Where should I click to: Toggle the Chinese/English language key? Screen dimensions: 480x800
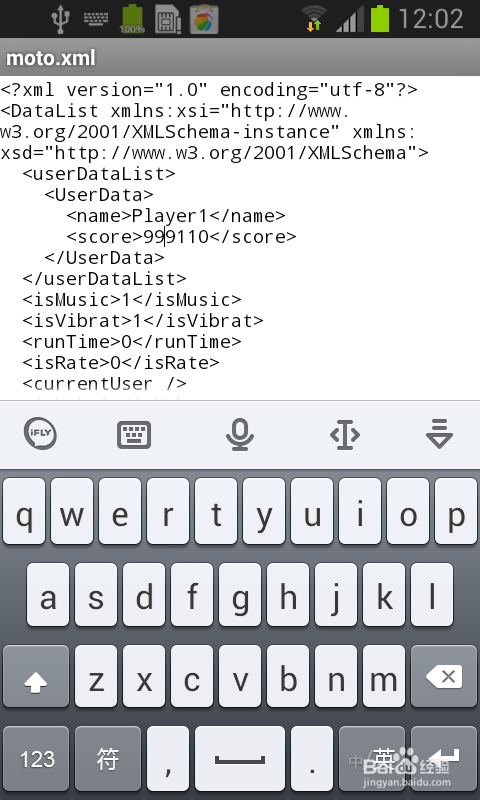(372, 758)
